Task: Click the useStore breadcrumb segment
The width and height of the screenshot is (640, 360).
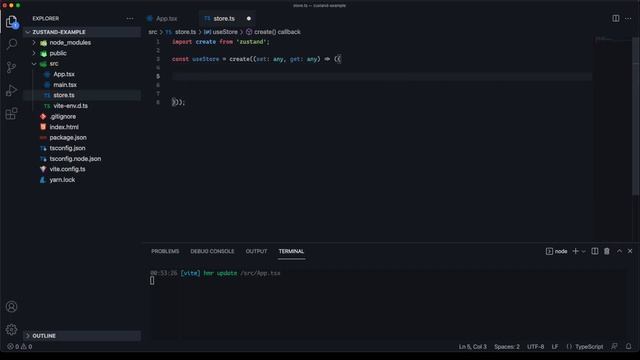Action: (x=221, y=32)
